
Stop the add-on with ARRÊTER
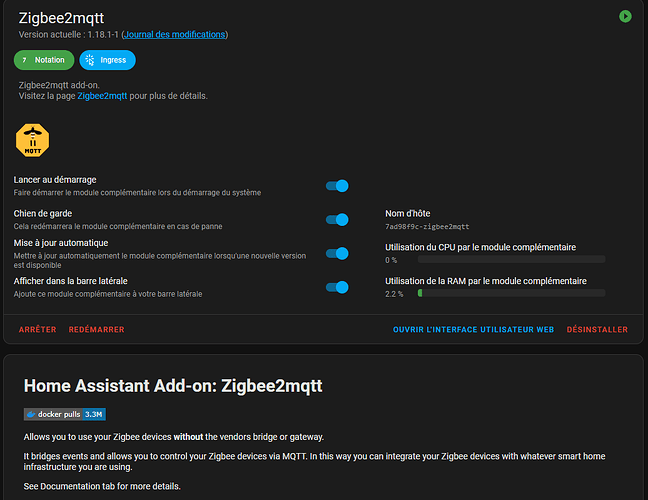tap(37, 329)
